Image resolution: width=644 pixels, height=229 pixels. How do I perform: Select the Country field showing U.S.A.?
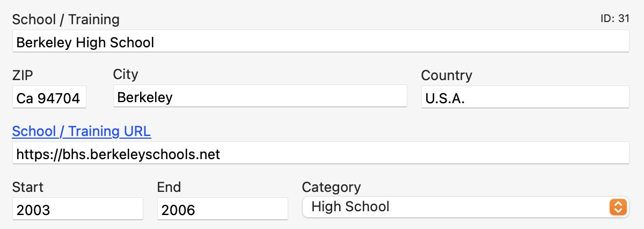pyautogui.click(x=524, y=98)
